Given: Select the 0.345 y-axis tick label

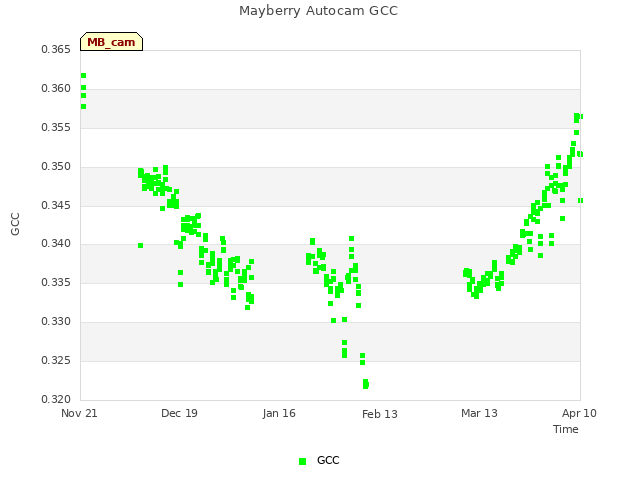Looking at the screenshot, I should click(x=56, y=205).
